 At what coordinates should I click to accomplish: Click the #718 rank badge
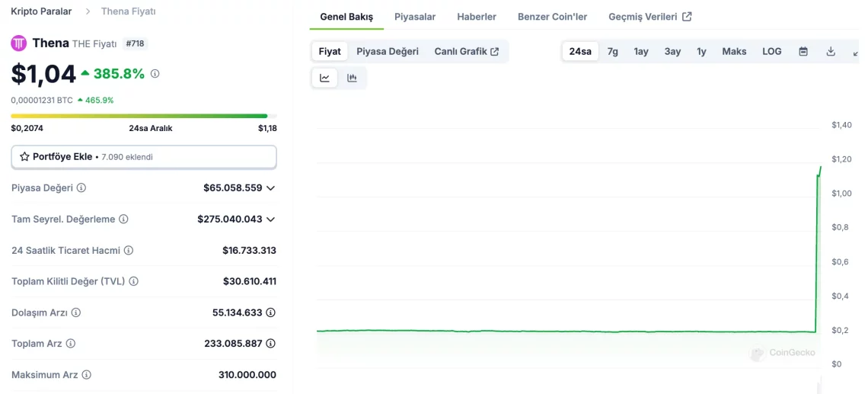[135, 43]
